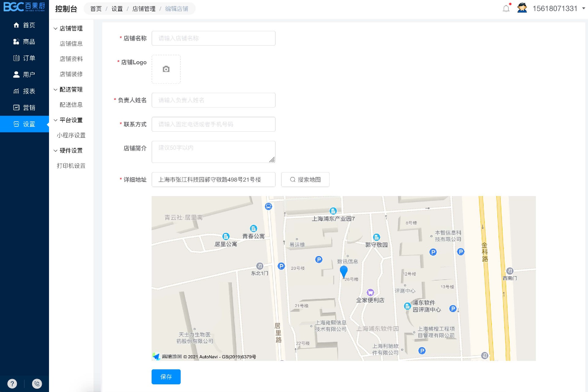Click the 首页 breadcrumb link
This screenshot has width=588, height=392.
[x=96, y=9]
